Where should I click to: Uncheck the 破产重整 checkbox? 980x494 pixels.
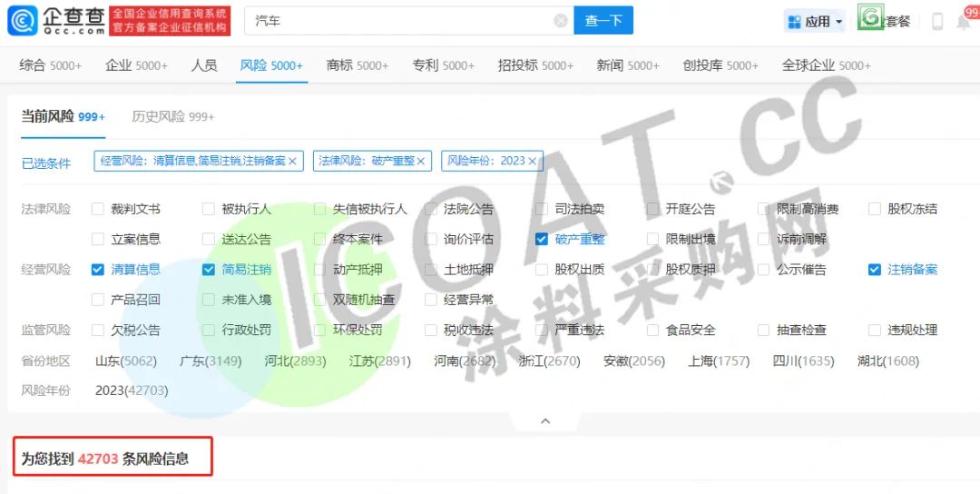click(x=542, y=239)
